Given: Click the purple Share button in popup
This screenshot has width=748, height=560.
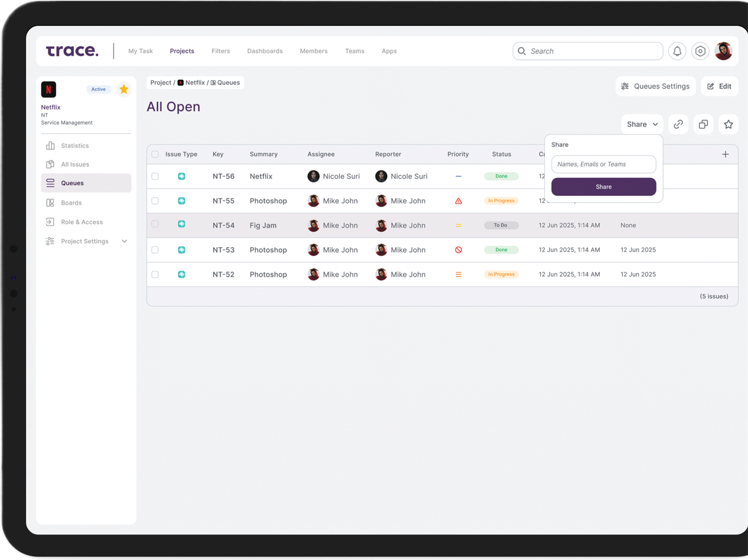Looking at the screenshot, I should click(x=604, y=187).
